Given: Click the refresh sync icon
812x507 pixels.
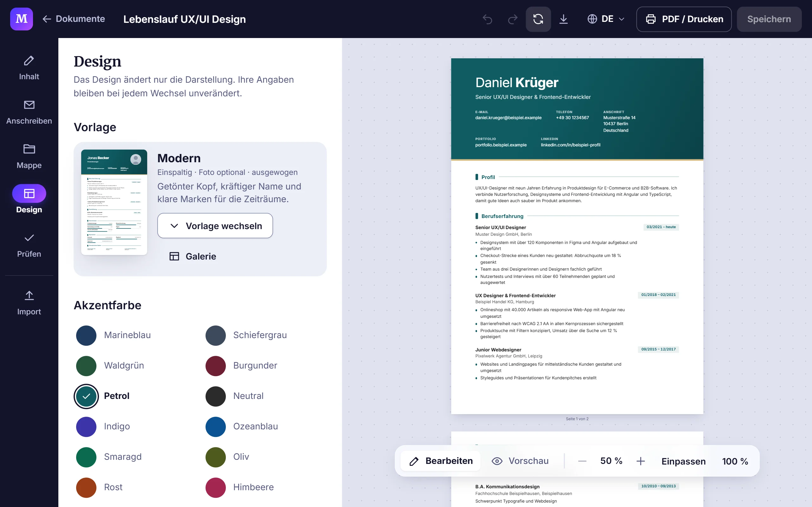Looking at the screenshot, I should point(538,19).
